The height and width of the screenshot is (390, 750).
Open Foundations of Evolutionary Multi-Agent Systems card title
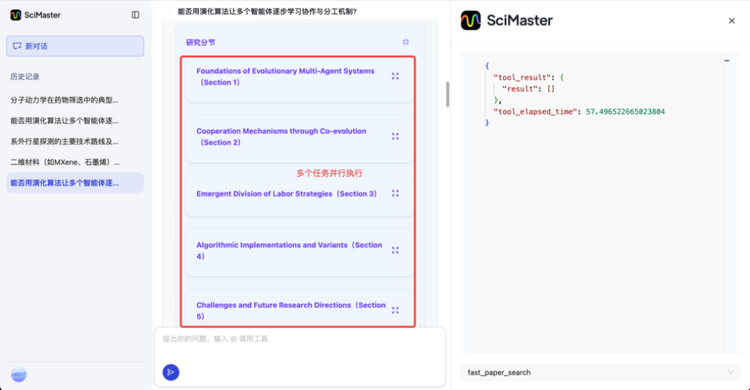click(x=286, y=77)
